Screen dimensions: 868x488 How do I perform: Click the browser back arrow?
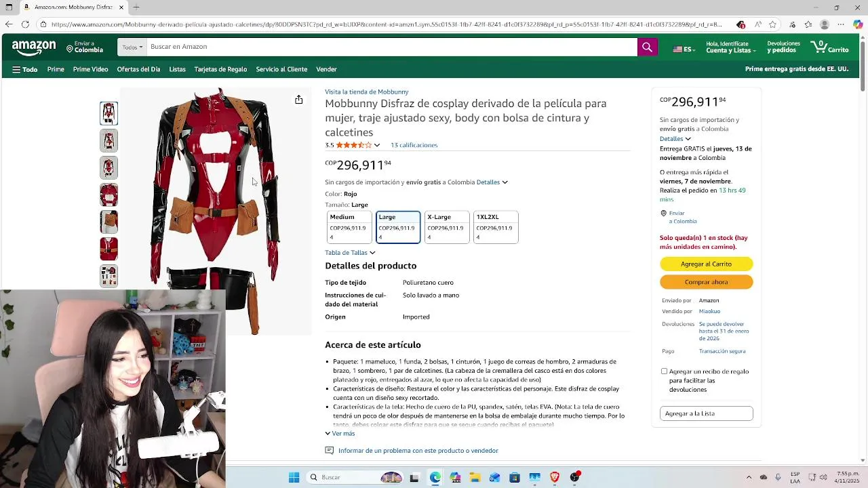8,24
